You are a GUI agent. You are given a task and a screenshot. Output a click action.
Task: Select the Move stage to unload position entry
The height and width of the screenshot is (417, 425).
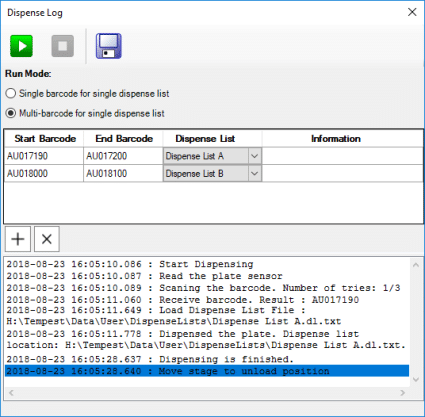[x=207, y=371]
